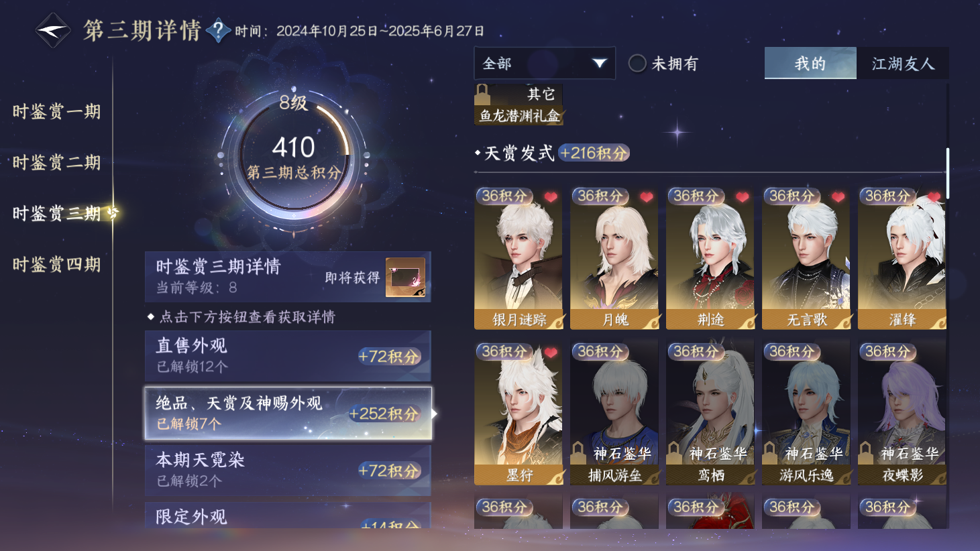Toggle favorite heart on 荆途 card
980x551 pixels.
[x=743, y=197]
